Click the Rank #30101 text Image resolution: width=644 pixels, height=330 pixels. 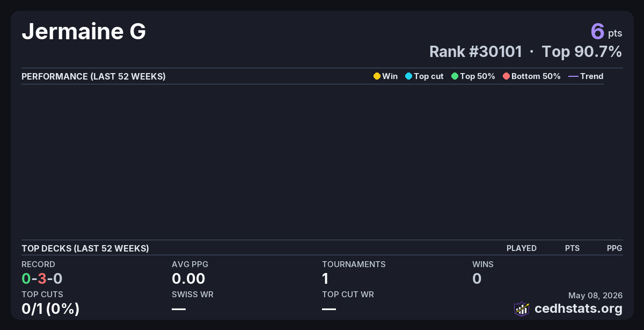(x=475, y=52)
